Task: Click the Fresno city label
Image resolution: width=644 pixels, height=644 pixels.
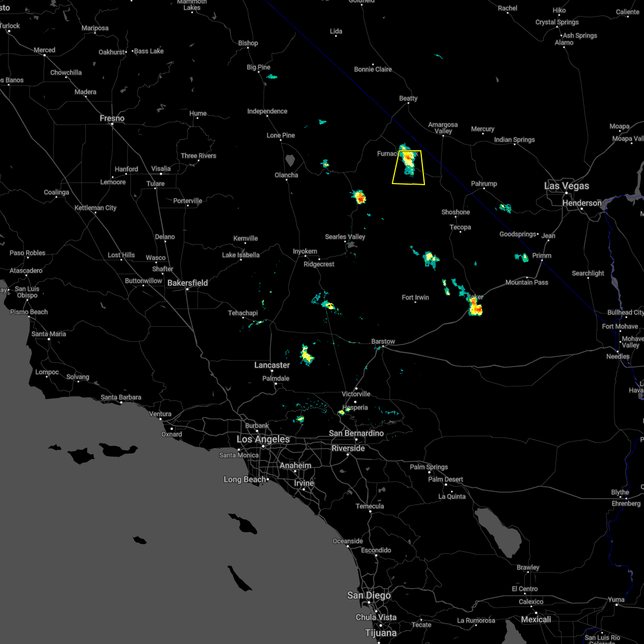Action: coord(112,118)
